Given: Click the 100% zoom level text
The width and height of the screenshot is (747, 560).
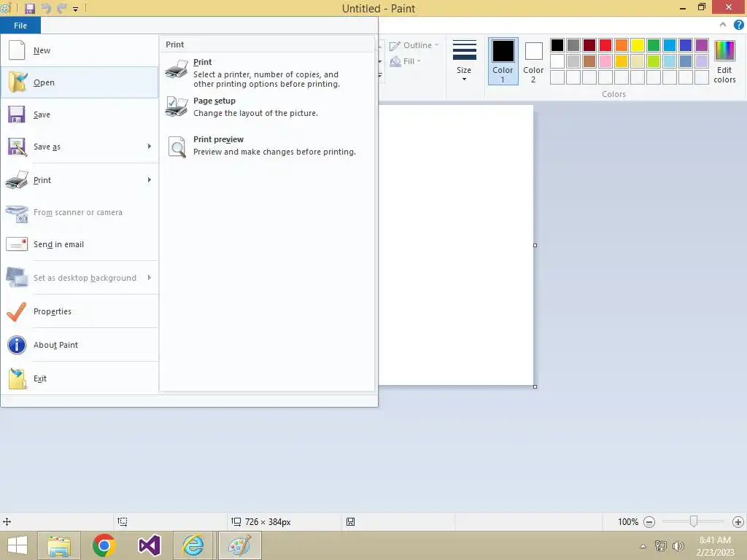Looking at the screenshot, I should click(628, 522).
